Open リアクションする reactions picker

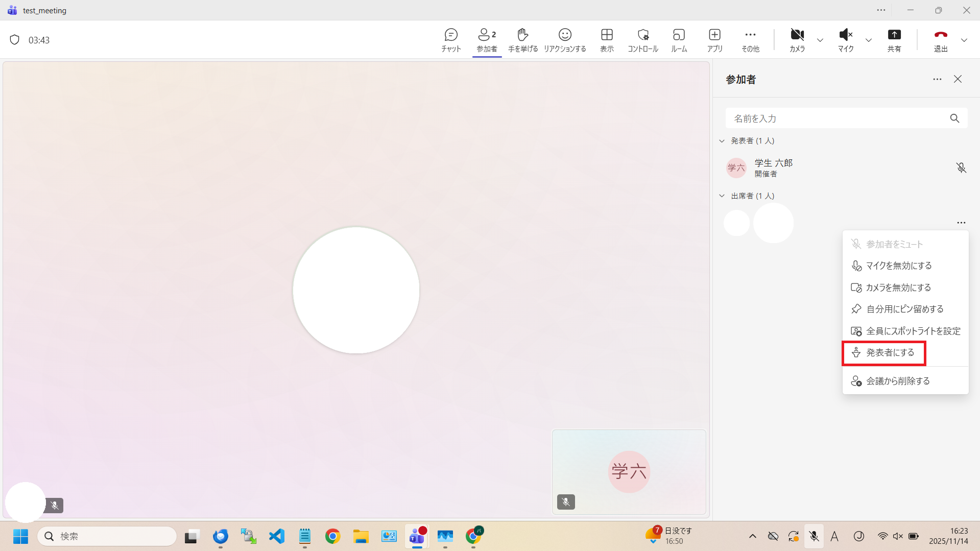tap(564, 40)
